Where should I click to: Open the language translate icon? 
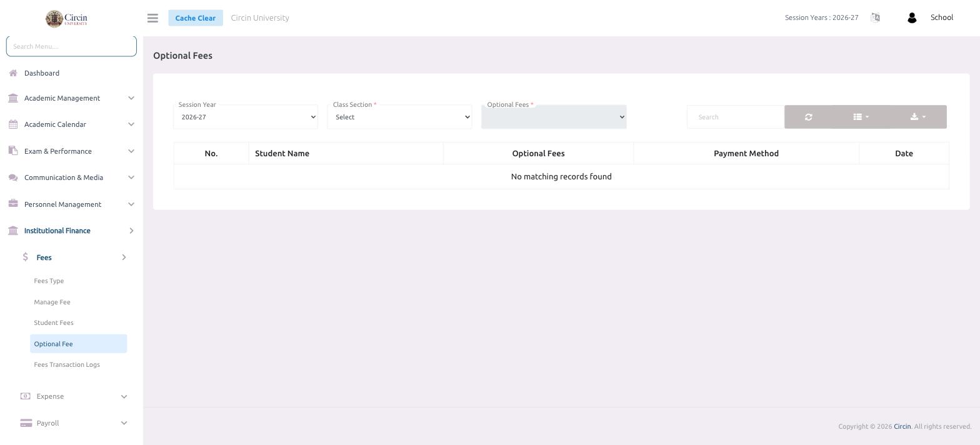(x=875, y=17)
